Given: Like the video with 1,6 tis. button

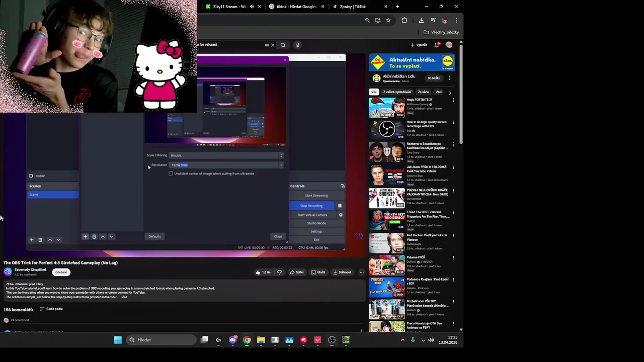Looking at the screenshot, I should click(263, 272).
